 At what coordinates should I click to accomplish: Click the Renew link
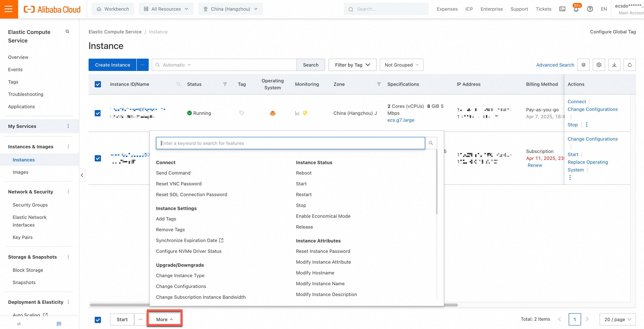(535, 165)
